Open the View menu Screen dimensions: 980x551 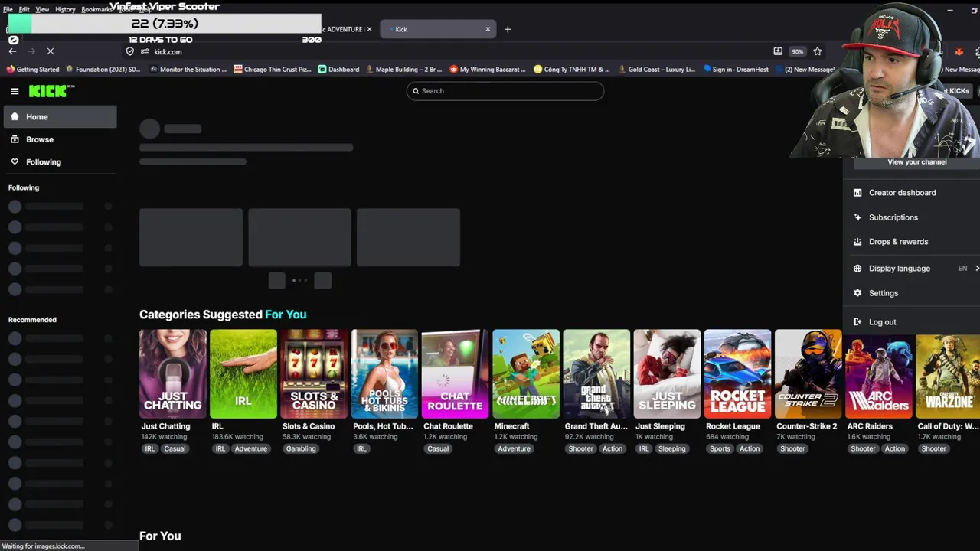pyautogui.click(x=42, y=9)
